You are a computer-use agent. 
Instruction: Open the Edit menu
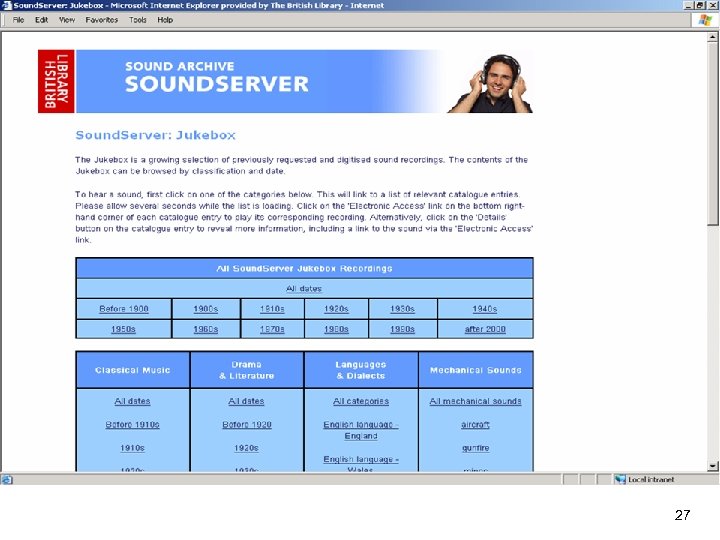pos(41,20)
